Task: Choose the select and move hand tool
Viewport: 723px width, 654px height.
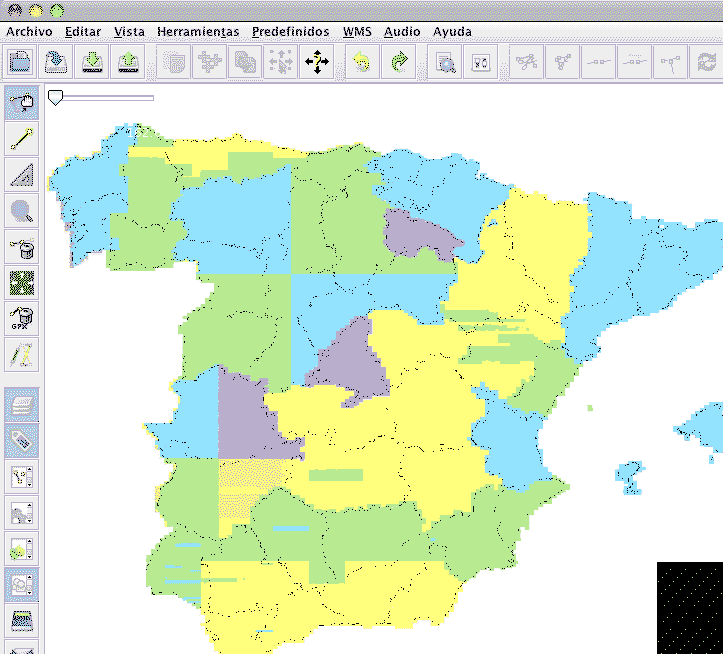Action: (22, 103)
